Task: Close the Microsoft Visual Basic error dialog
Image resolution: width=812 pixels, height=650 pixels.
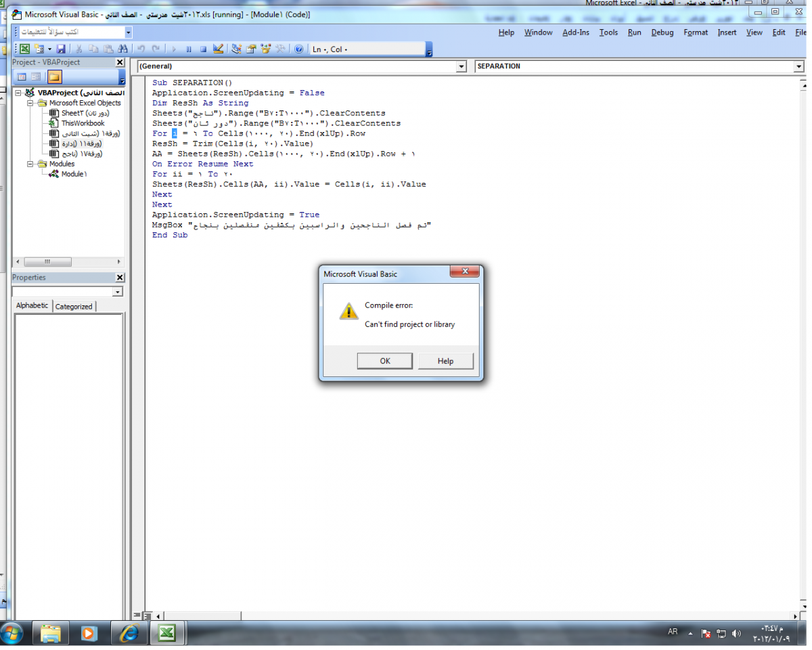Action: point(466,272)
